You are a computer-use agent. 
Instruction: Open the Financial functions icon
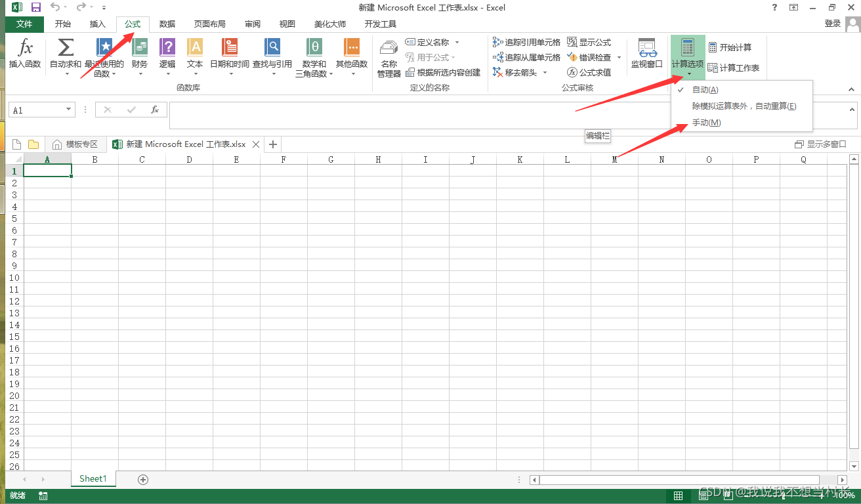coord(140,48)
